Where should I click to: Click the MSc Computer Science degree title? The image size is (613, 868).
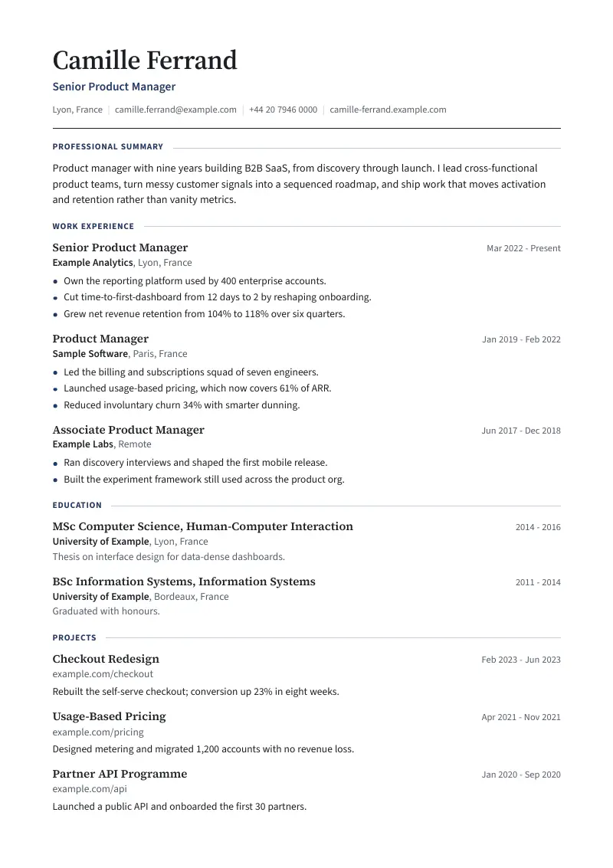pyautogui.click(x=202, y=526)
